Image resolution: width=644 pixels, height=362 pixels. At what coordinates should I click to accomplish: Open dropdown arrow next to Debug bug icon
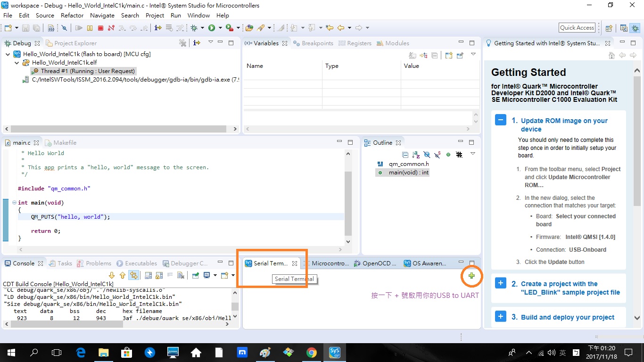(x=202, y=28)
